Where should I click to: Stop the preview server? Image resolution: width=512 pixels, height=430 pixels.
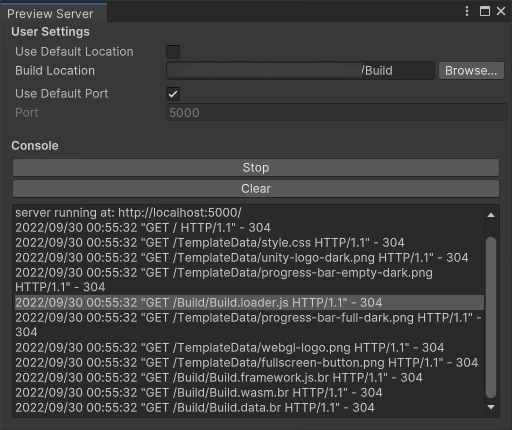(x=256, y=168)
